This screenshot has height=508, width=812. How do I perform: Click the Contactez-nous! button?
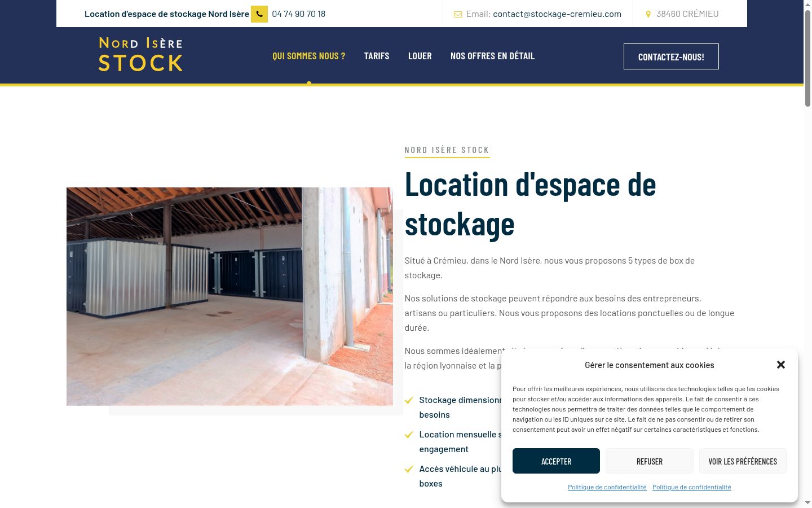[671, 56]
